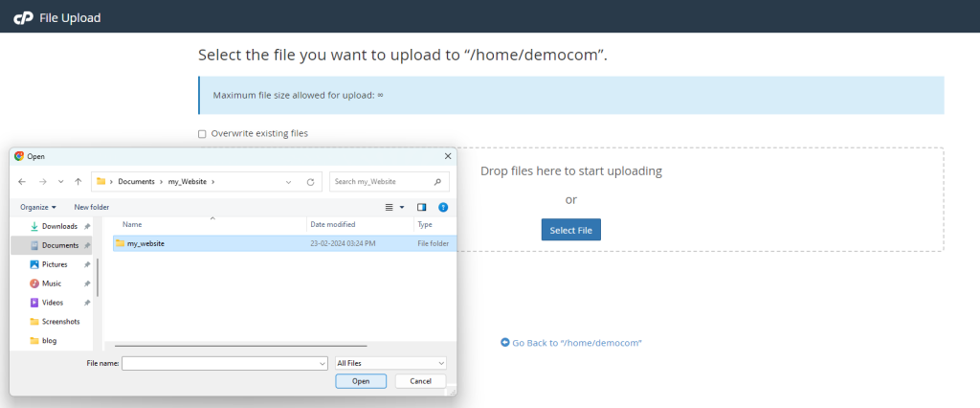The image size is (980, 408).
Task: Click the cPanel logo in header
Action: 23,18
